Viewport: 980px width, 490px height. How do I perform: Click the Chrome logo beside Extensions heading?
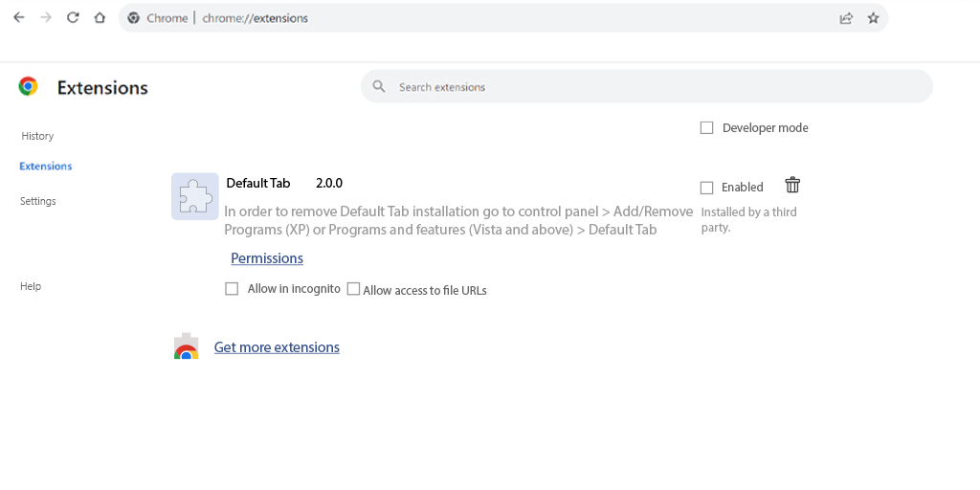[x=28, y=86]
